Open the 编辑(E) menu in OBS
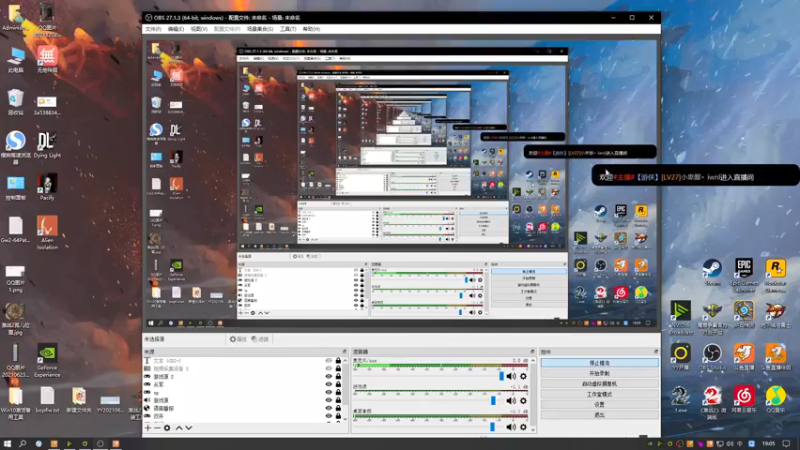 click(176, 29)
